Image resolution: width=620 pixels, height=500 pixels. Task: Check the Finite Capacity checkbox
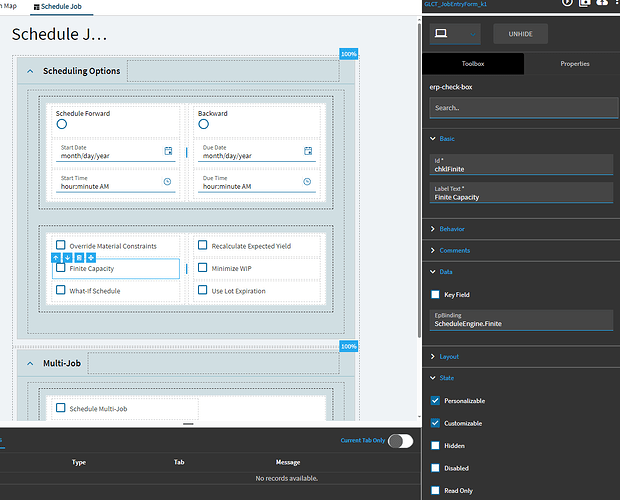(60, 268)
